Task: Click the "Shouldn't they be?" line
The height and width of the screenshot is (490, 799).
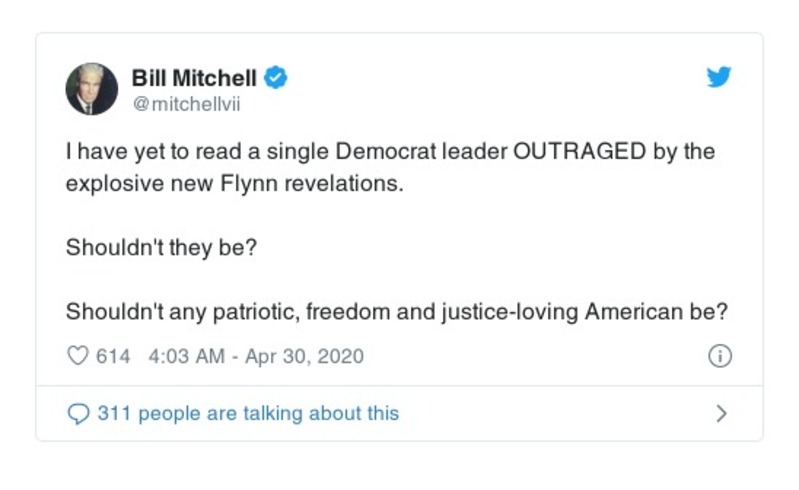Action: [161, 248]
